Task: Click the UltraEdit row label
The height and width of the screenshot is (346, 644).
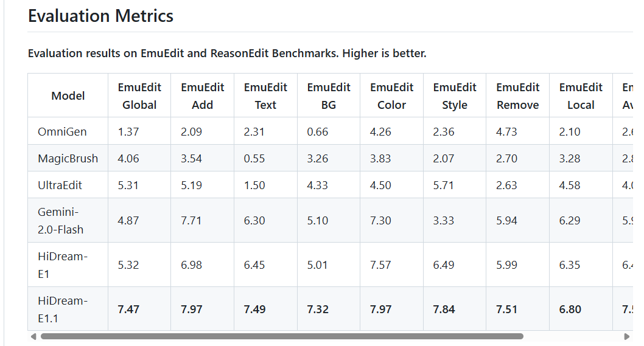Action: point(60,185)
